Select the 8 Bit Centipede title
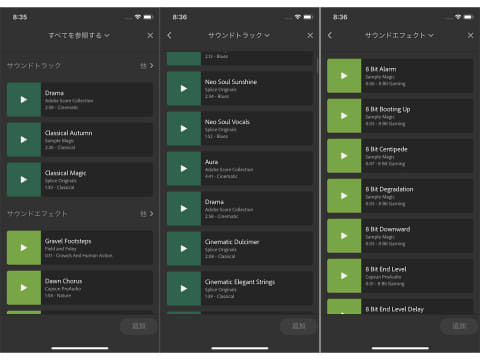480x360 pixels. (386, 149)
